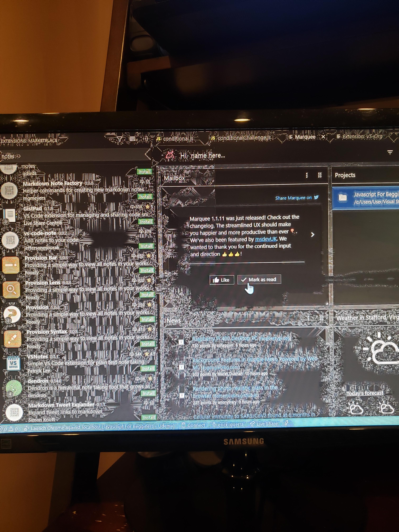
Task: Click the Marquee logo icon beside the greeting
Action: click(x=170, y=155)
